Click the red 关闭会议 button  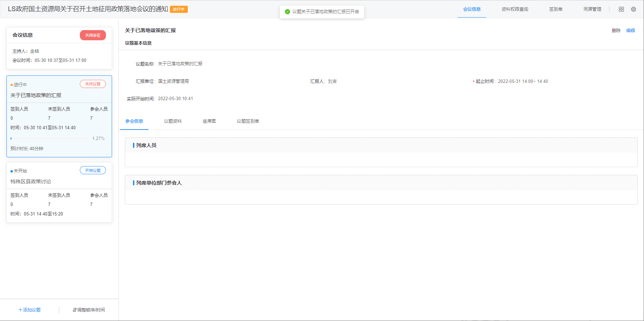(x=93, y=35)
